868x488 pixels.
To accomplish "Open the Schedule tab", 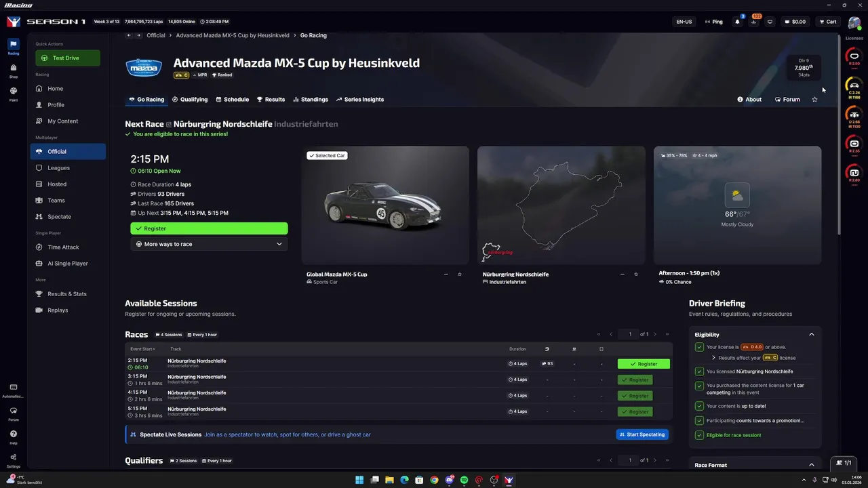I will point(233,100).
